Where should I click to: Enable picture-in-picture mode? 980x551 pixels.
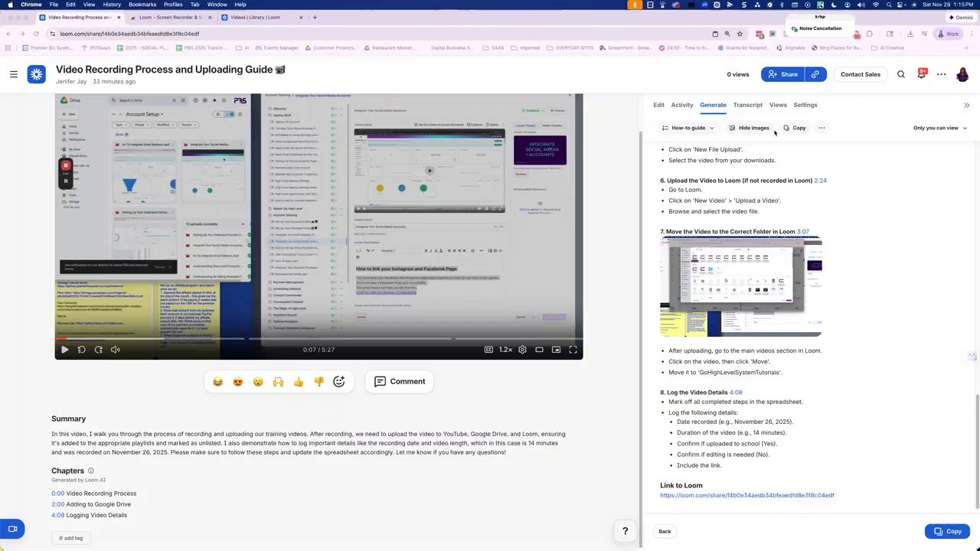pyautogui.click(x=556, y=350)
